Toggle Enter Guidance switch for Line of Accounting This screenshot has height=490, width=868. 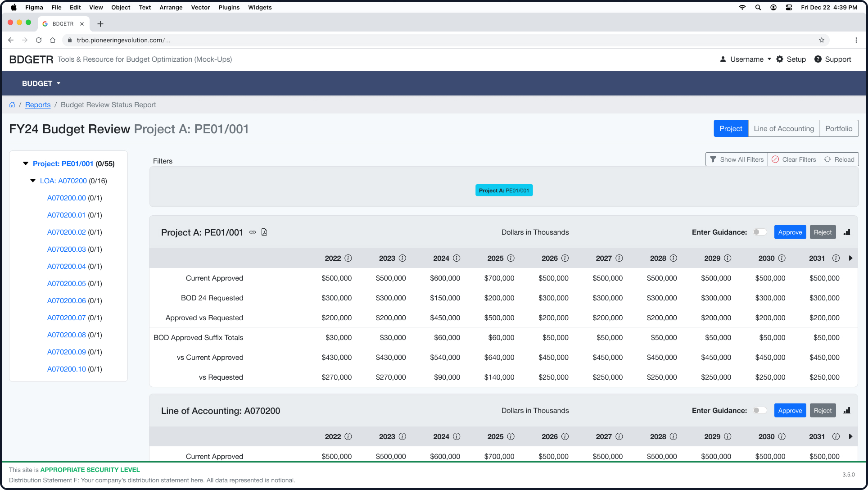point(759,411)
